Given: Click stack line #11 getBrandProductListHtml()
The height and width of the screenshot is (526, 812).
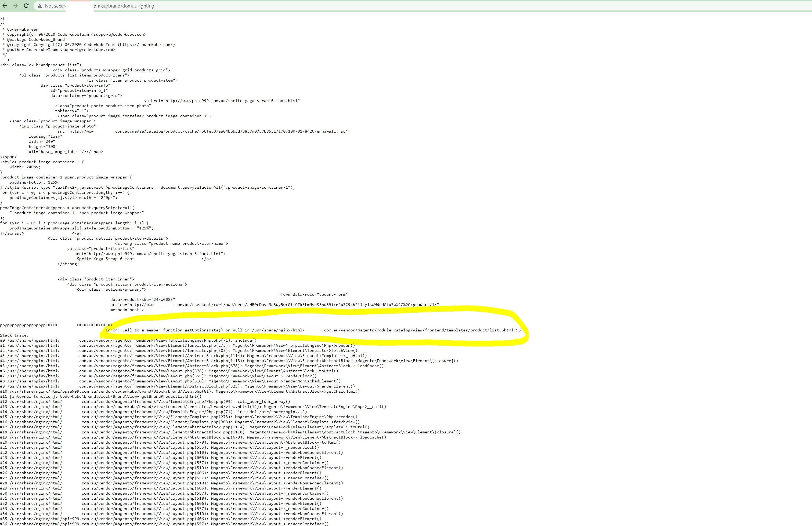Looking at the screenshot, I should (x=105, y=396).
